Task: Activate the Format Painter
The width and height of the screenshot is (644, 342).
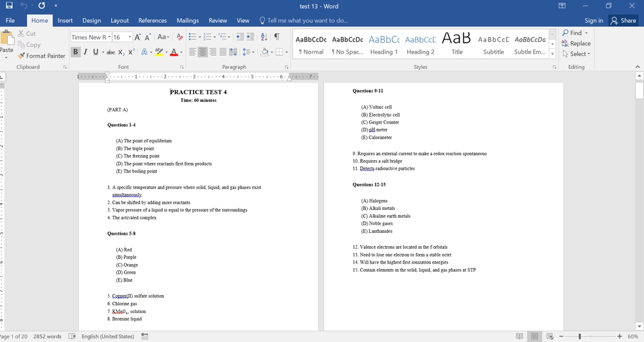Action: (x=42, y=56)
